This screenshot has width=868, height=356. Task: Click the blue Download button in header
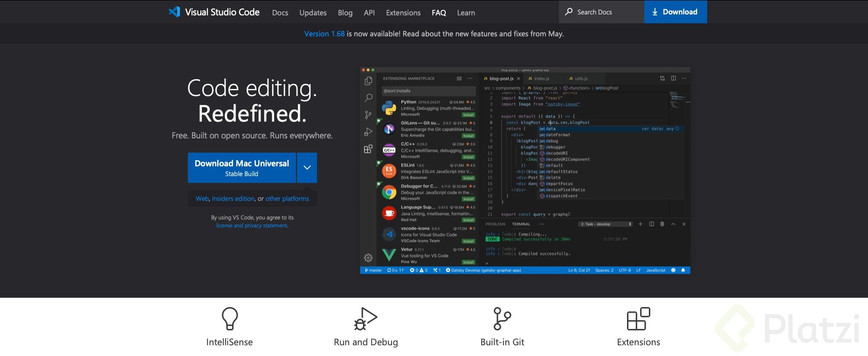pyautogui.click(x=675, y=12)
